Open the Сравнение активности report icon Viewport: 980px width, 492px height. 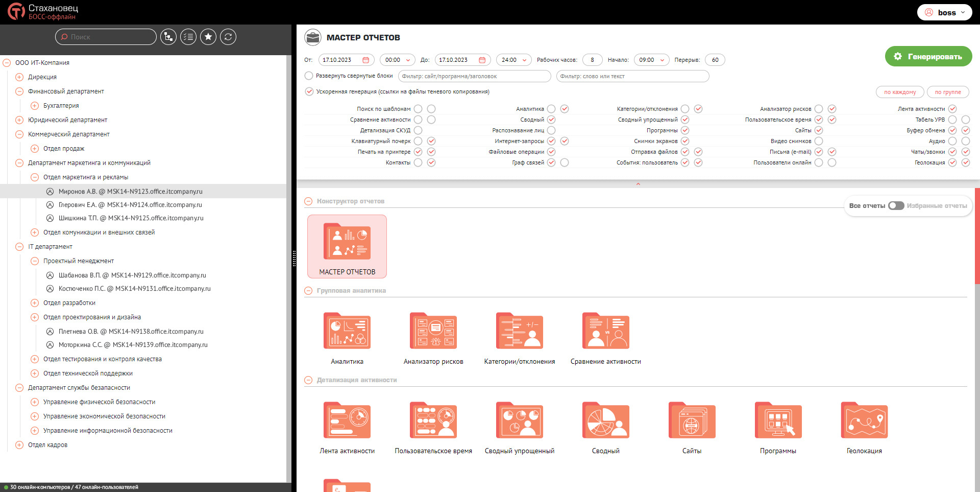(x=606, y=331)
